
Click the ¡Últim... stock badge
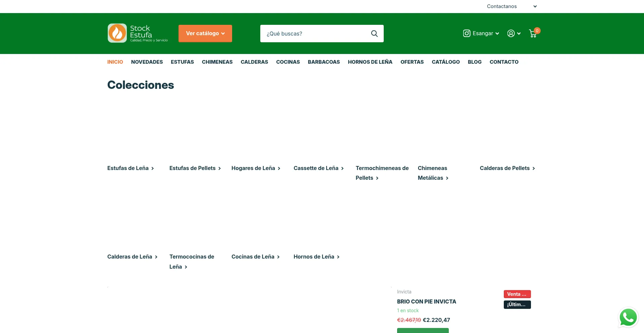(x=517, y=304)
